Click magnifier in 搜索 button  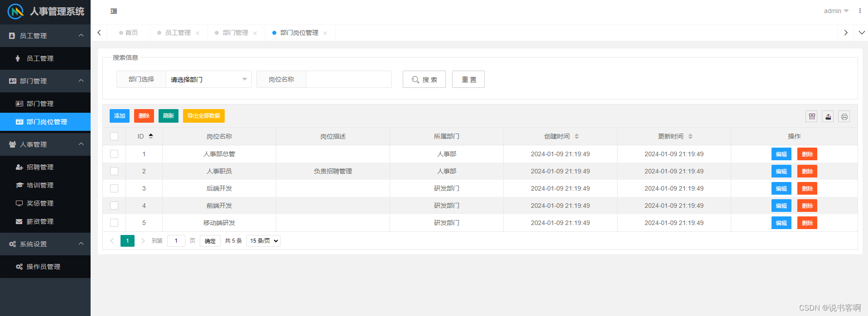tap(415, 80)
